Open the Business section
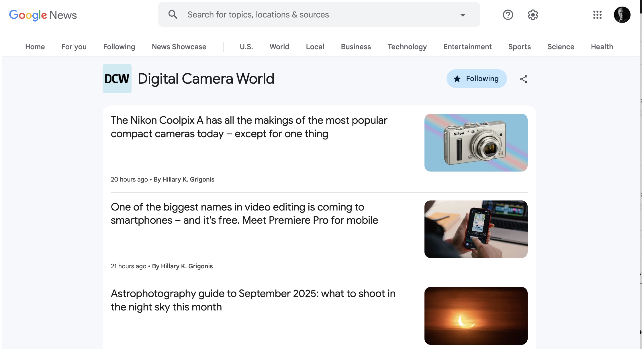The image size is (644, 362). (x=356, y=47)
